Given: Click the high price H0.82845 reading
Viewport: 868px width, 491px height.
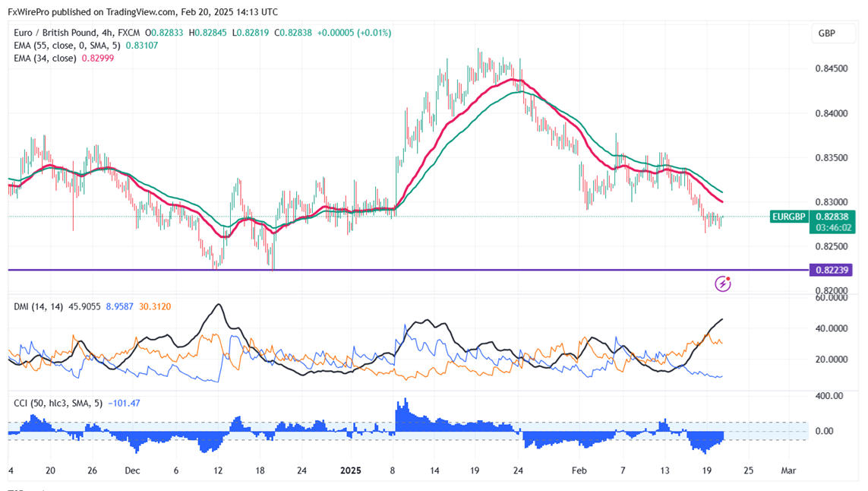Looking at the screenshot, I should [x=207, y=33].
